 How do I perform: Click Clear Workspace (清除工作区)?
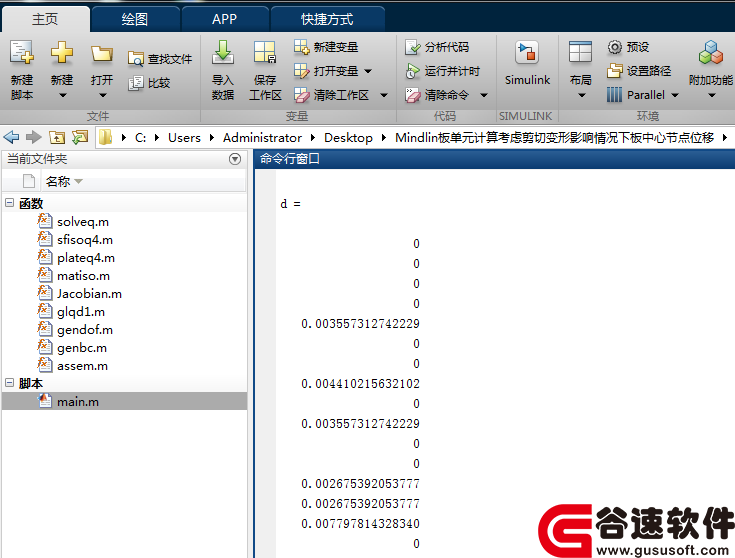pos(331,95)
